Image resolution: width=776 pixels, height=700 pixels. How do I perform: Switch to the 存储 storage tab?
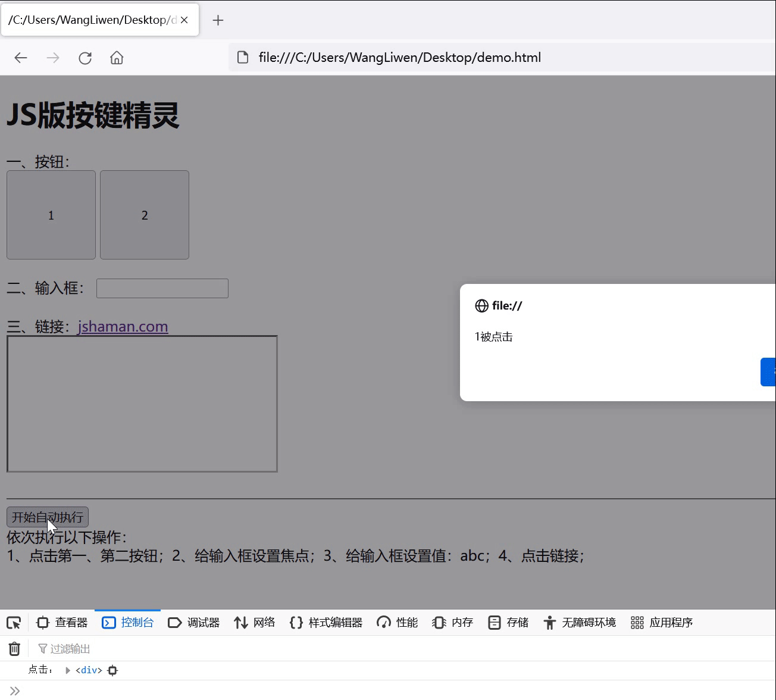(508, 622)
